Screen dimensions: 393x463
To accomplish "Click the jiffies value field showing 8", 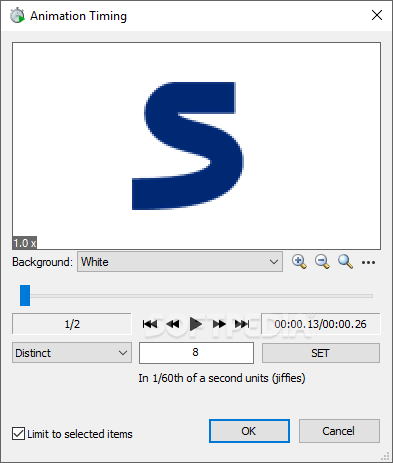I will (196, 353).
